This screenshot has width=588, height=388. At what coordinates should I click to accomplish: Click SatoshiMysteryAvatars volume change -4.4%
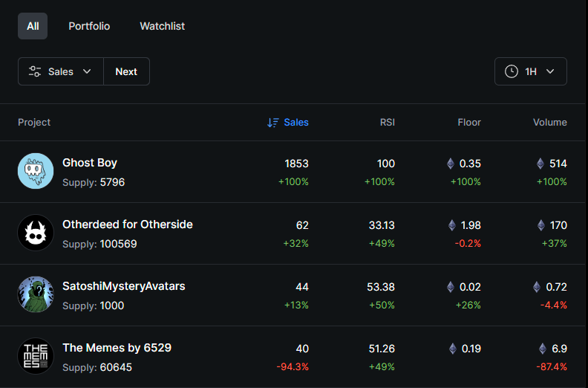tap(554, 305)
